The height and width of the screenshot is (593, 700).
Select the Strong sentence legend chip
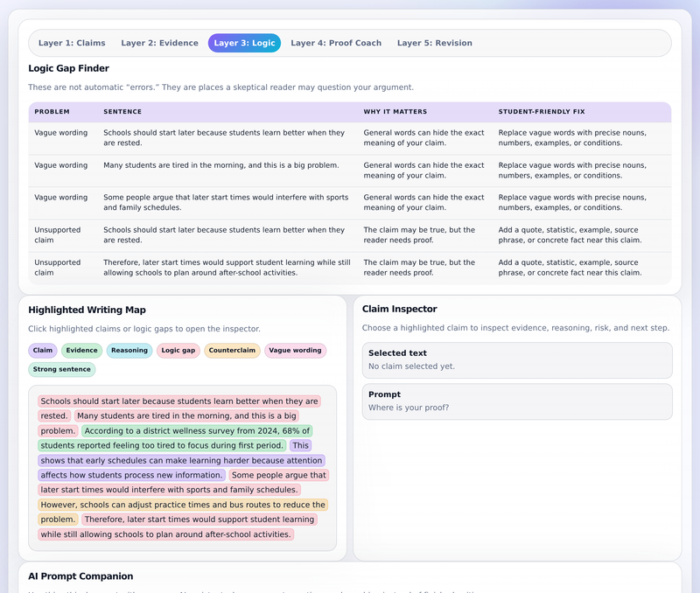click(61, 369)
